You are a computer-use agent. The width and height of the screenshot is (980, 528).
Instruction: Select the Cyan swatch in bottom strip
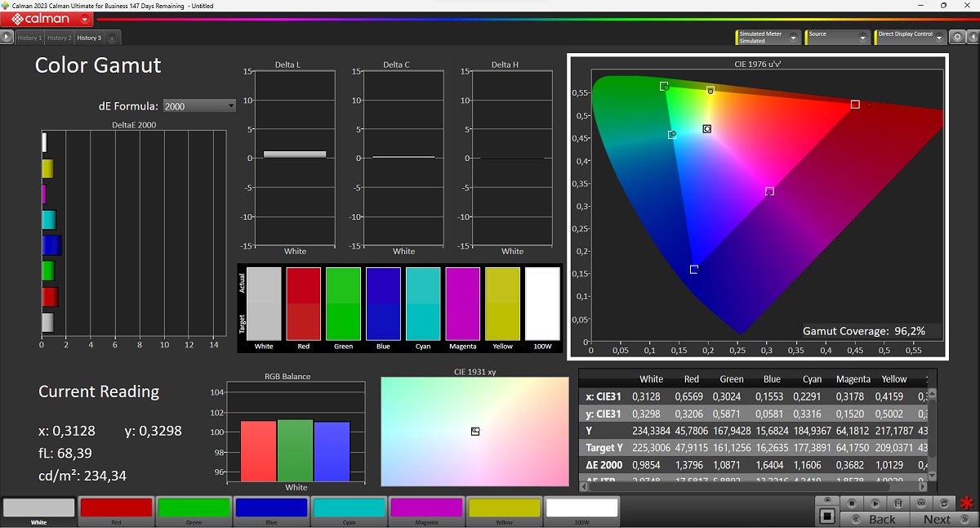tap(349, 508)
